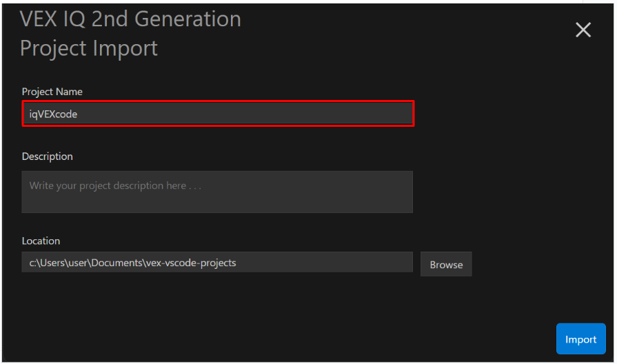Click the "Project Import" heading line
This screenshot has height=364, width=617.
(89, 48)
